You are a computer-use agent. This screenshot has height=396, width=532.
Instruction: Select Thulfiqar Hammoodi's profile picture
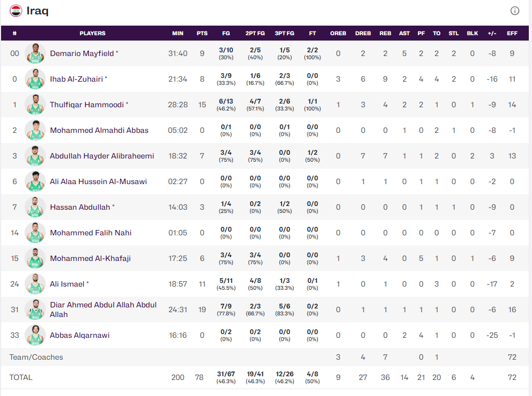(x=35, y=105)
